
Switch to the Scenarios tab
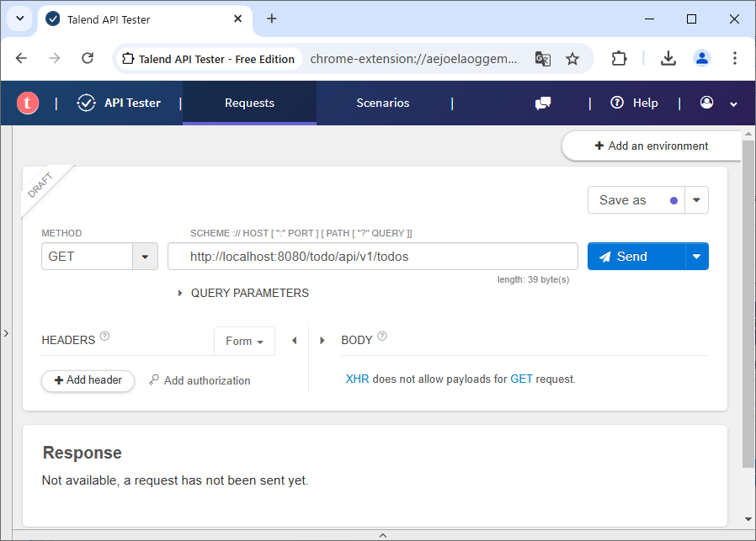click(382, 103)
